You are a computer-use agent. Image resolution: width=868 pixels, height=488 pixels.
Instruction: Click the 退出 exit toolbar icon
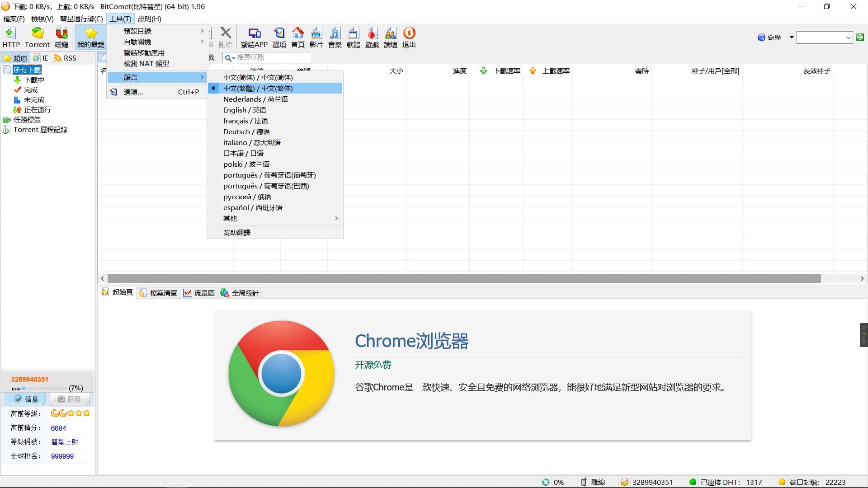[x=409, y=33]
